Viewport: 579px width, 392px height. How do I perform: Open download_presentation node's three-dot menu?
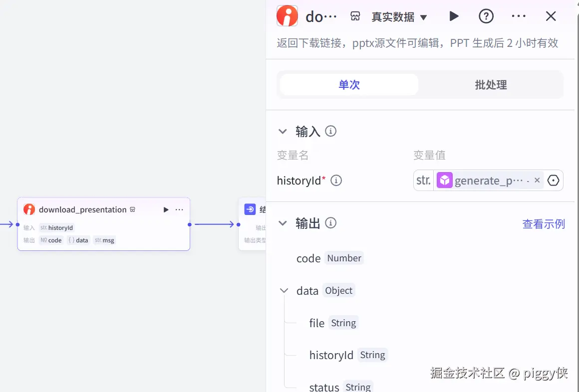tap(179, 209)
